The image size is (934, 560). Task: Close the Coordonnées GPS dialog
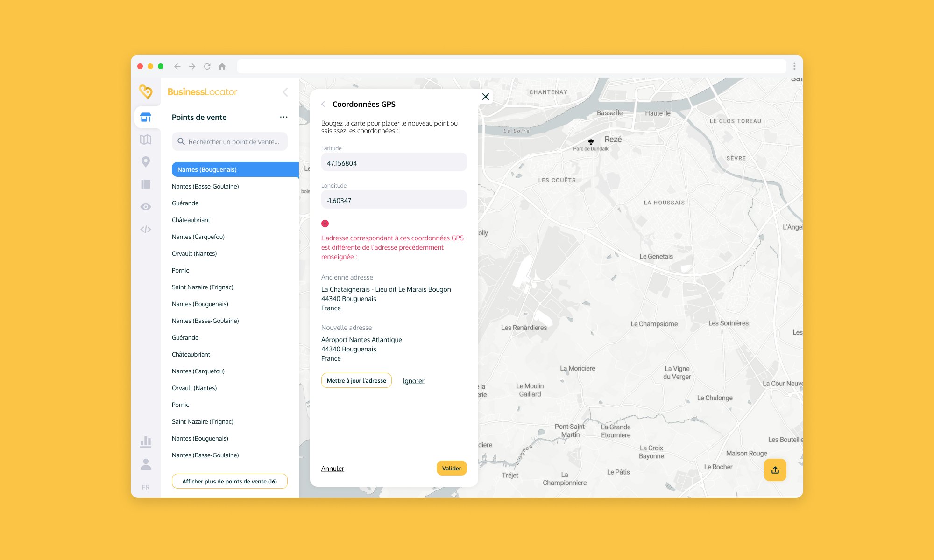tap(486, 97)
